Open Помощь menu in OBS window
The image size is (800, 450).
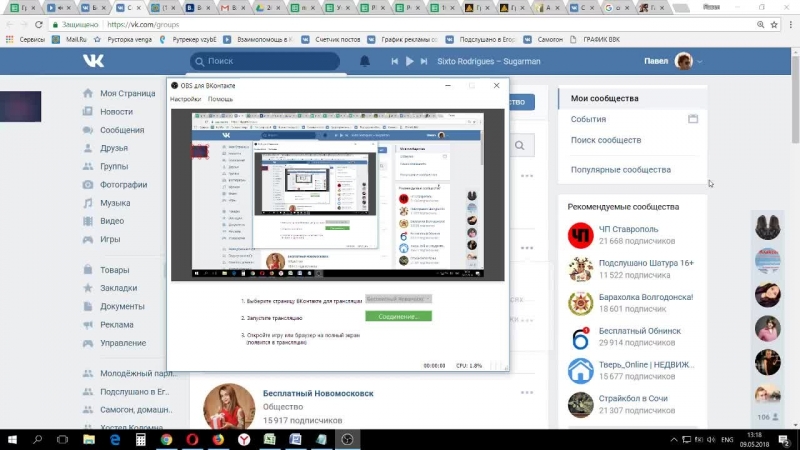pos(220,99)
